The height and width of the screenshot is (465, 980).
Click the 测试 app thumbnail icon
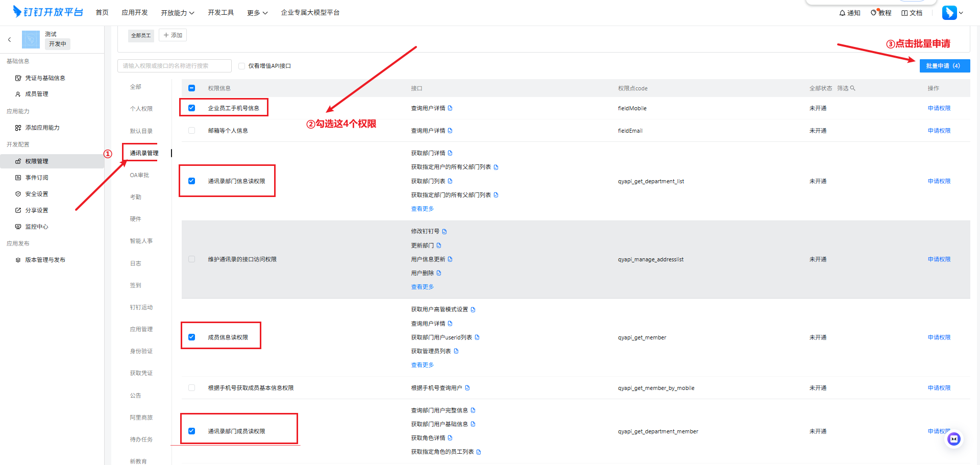pos(31,39)
